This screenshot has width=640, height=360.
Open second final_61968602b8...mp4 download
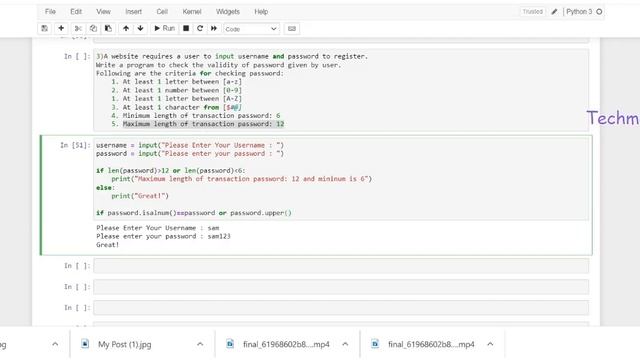431,344
